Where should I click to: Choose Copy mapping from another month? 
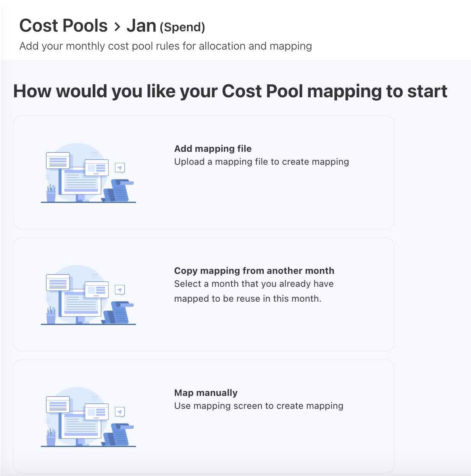(204, 294)
